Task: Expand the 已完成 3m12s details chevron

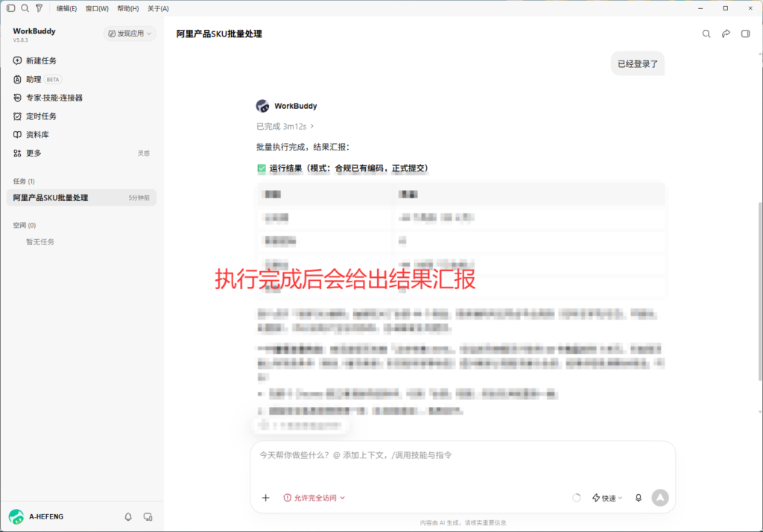Action: click(x=312, y=126)
